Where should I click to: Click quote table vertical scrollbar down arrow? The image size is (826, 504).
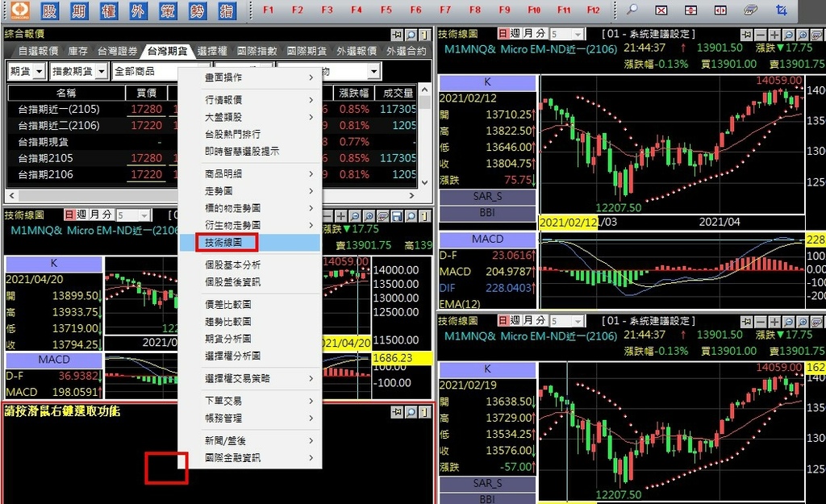(424, 182)
